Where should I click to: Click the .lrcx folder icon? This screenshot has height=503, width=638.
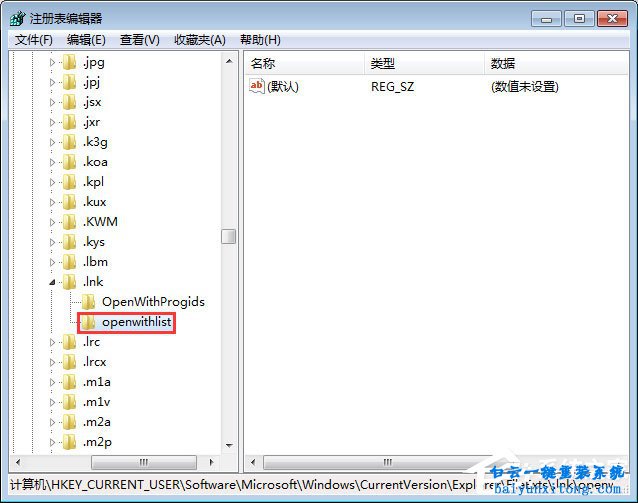click(70, 362)
